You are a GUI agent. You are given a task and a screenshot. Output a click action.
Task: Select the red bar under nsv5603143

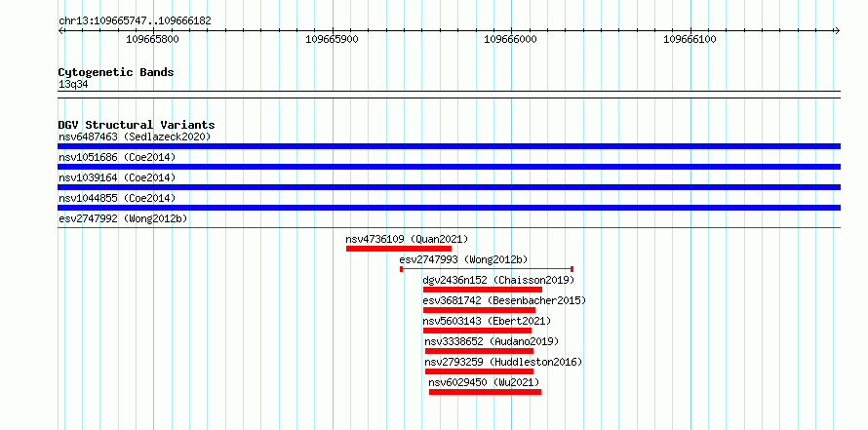477,331
